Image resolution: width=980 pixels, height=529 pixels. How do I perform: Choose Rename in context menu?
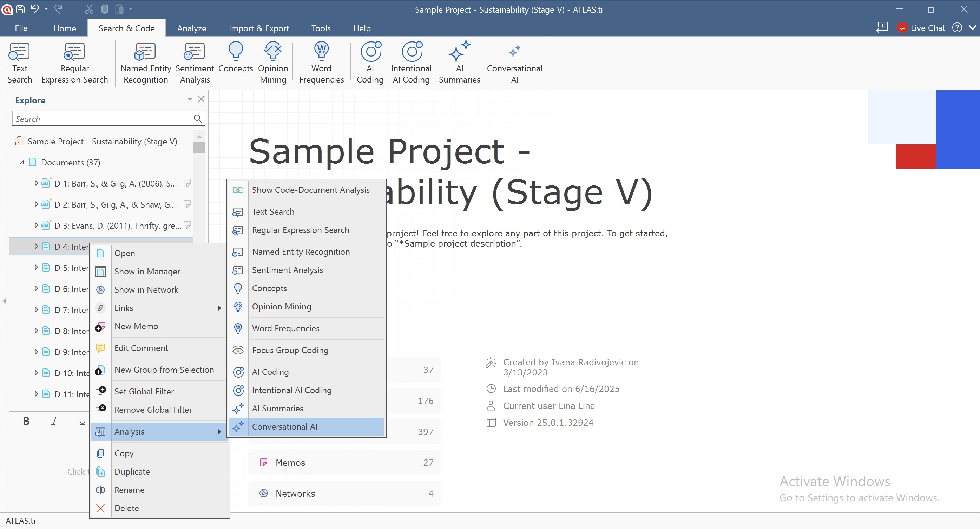tap(159, 490)
